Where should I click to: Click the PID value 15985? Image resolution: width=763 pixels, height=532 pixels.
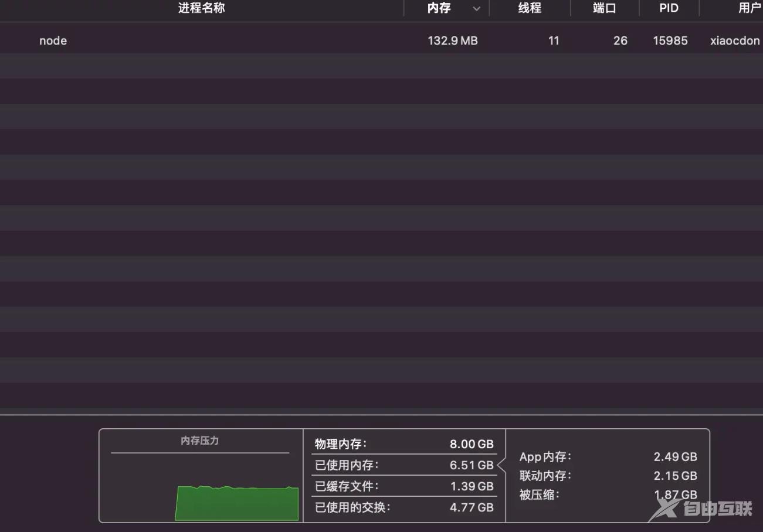click(x=670, y=40)
